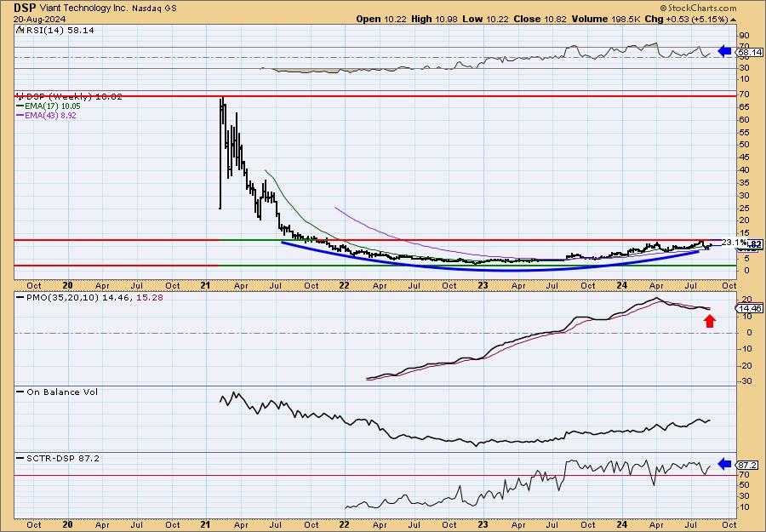Click the SCTR-DSP 87.2 label
The width and height of the screenshot is (766, 532).
click(58, 458)
